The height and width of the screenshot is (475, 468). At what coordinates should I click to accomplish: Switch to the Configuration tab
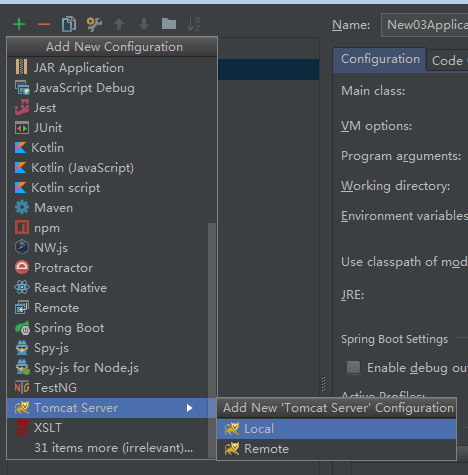click(x=380, y=59)
